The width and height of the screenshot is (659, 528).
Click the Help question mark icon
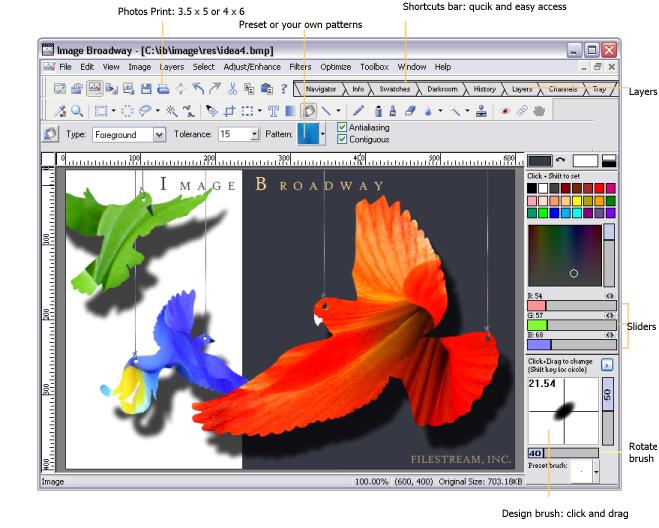[284, 89]
